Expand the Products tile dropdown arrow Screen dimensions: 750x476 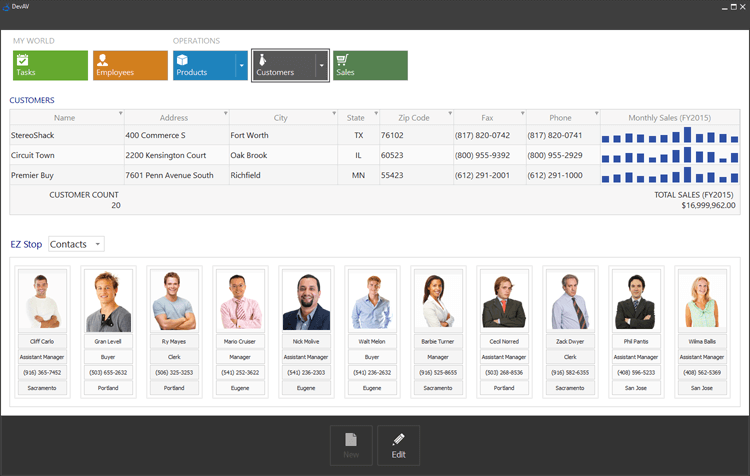[x=241, y=66]
